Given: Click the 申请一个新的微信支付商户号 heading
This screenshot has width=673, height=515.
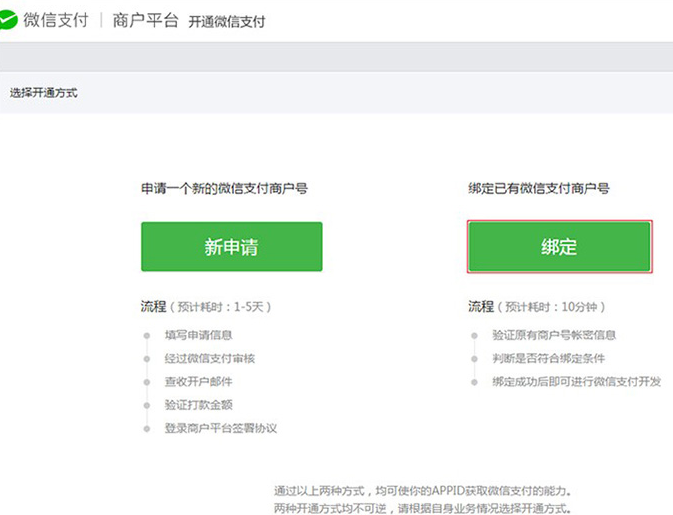Looking at the screenshot, I should [x=224, y=188].
